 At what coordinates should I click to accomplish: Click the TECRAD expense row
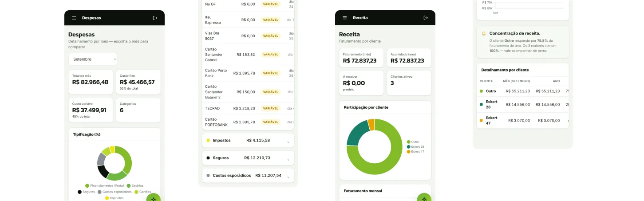[x=248, y=108]
